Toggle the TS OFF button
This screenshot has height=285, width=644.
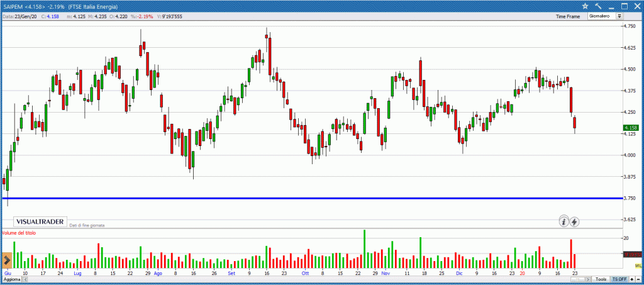[619, 279]
